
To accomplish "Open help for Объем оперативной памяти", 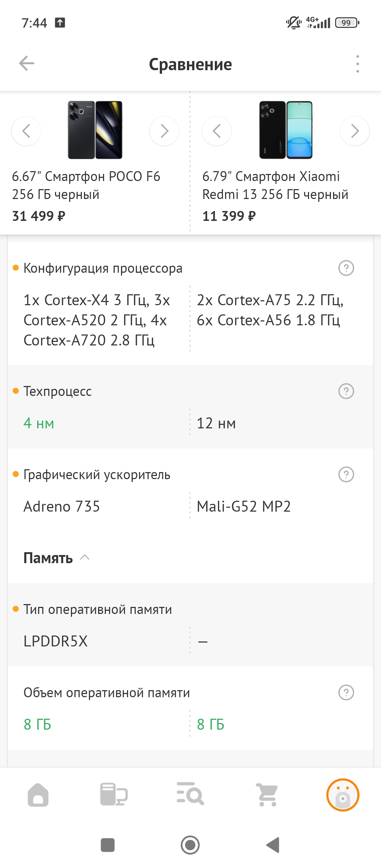I will click(x=346, y=693).
